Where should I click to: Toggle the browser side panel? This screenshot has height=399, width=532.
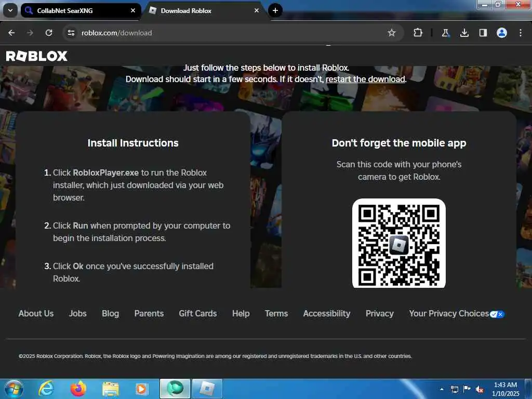click(x=483, y=33)
